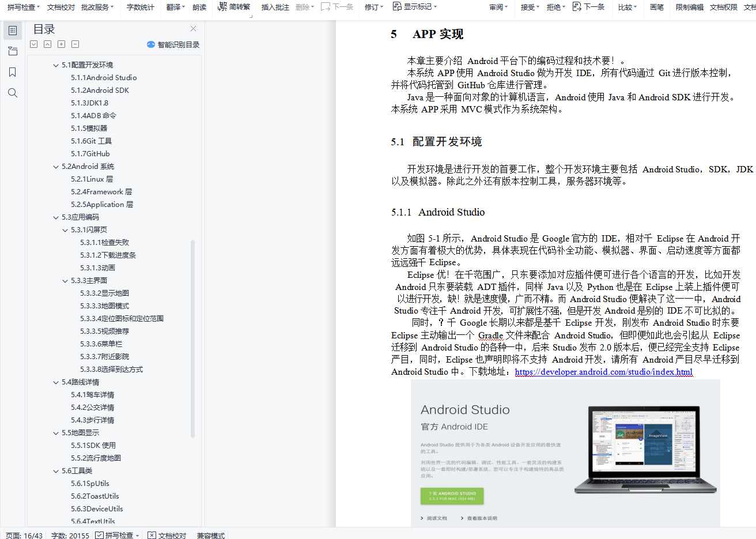Select 5.3.3.8选择到达方式 outline entry
Image resolution: width=756 pixels, height=539 pixels.
(112, 370)
